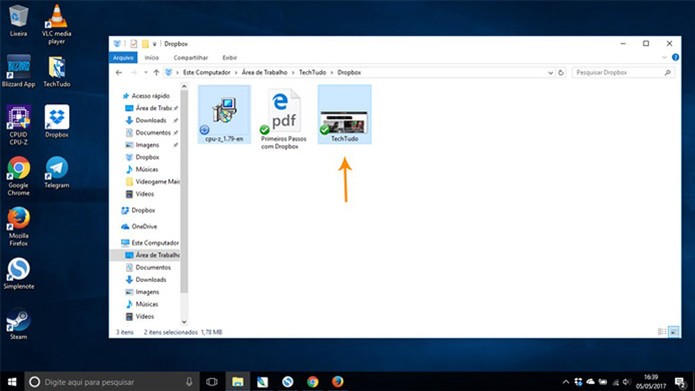This screenshot has width=695, height=391.
Task: Expand the ribbon with the chevron
Action: click(x=664, y=57)
